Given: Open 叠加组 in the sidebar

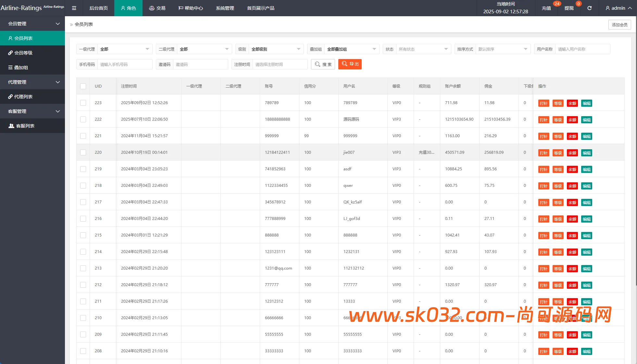Looking at the screenshot, I should coord(21,67).
